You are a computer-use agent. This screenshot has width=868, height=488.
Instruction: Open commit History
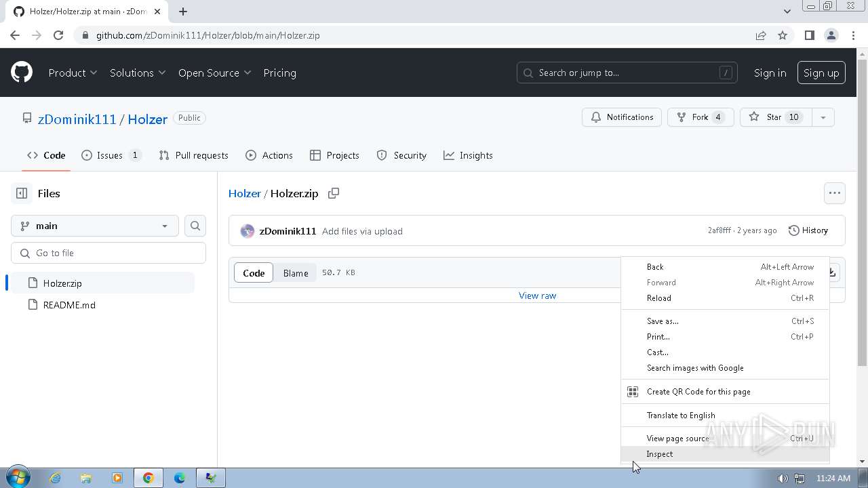(x=808, y=230)
